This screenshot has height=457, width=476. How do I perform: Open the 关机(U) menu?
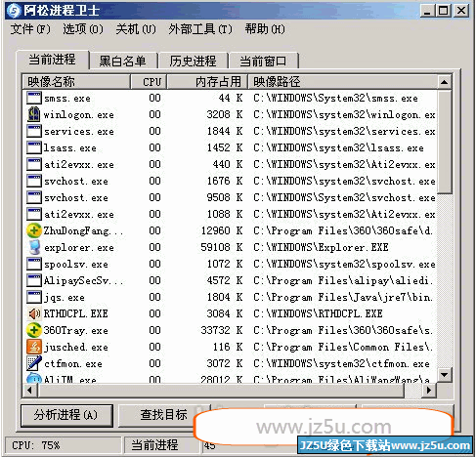[136, 29]
